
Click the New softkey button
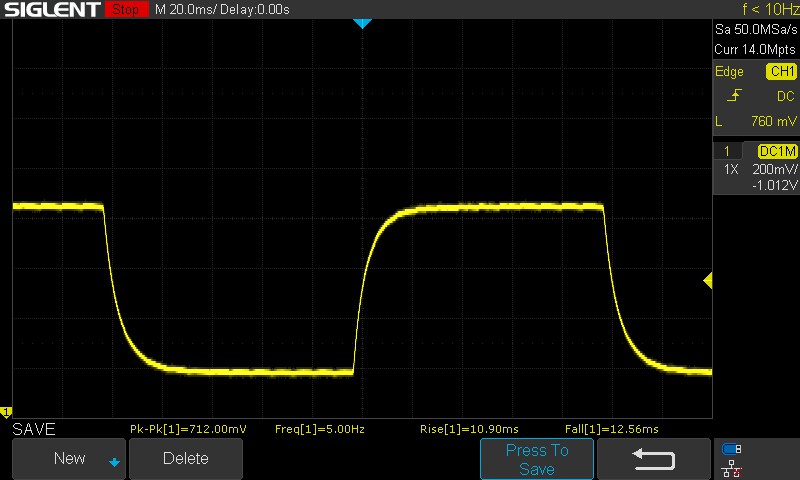pyautogui.click(x=69, y=459)
